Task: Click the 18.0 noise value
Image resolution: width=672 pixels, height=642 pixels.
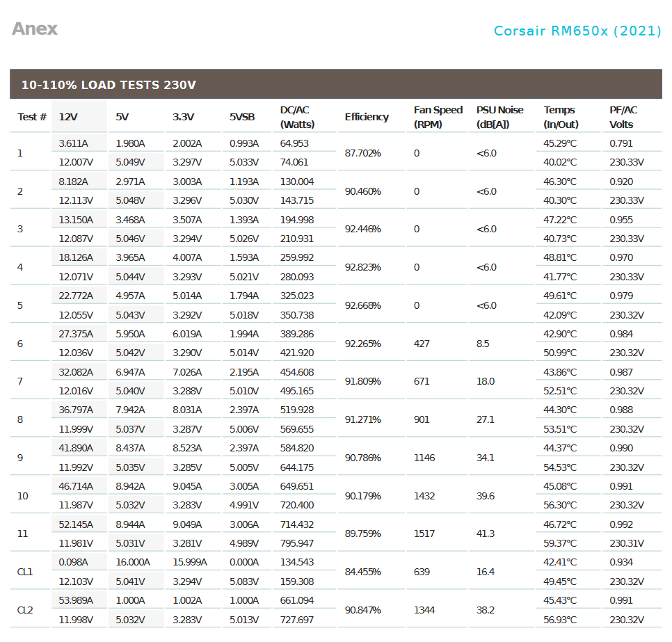Action: pyautogui.click(x=485, y=381)
